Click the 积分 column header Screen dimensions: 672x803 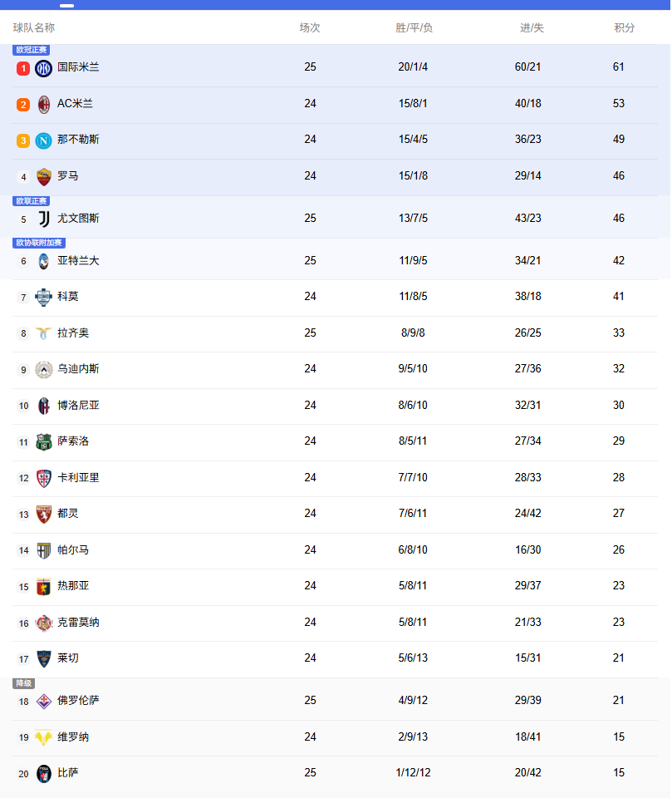[x=625, y=28]
